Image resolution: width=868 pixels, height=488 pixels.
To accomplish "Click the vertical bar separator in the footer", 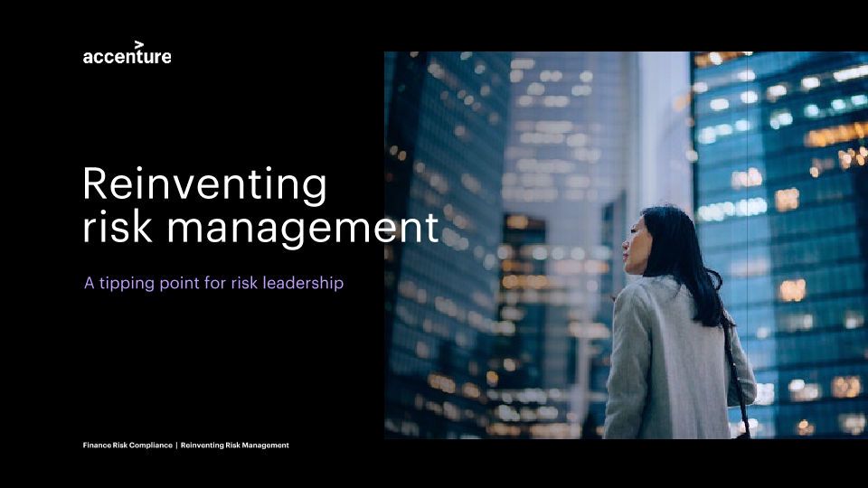I will coord(175,446).
